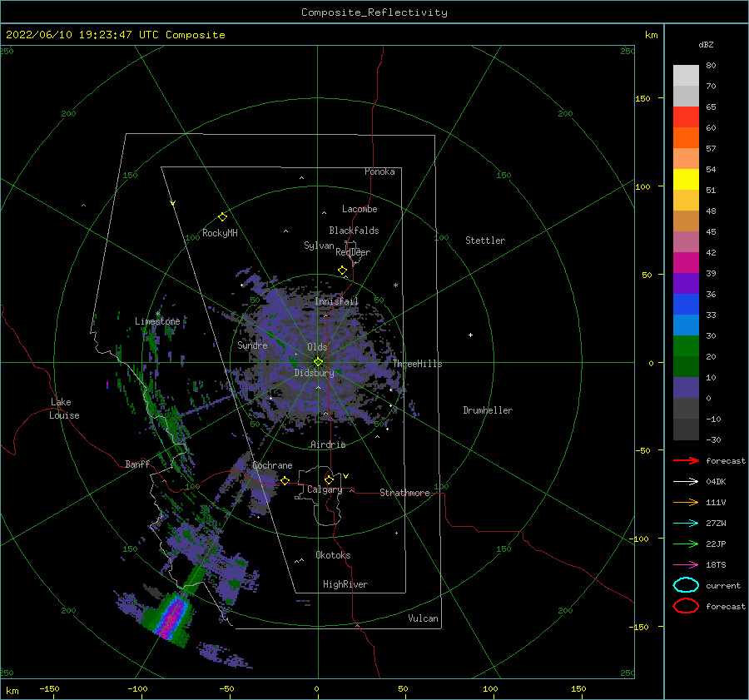This screenshot has width=749, height=700.
Task: Click the Olds town label
Action: pos(317,347)
